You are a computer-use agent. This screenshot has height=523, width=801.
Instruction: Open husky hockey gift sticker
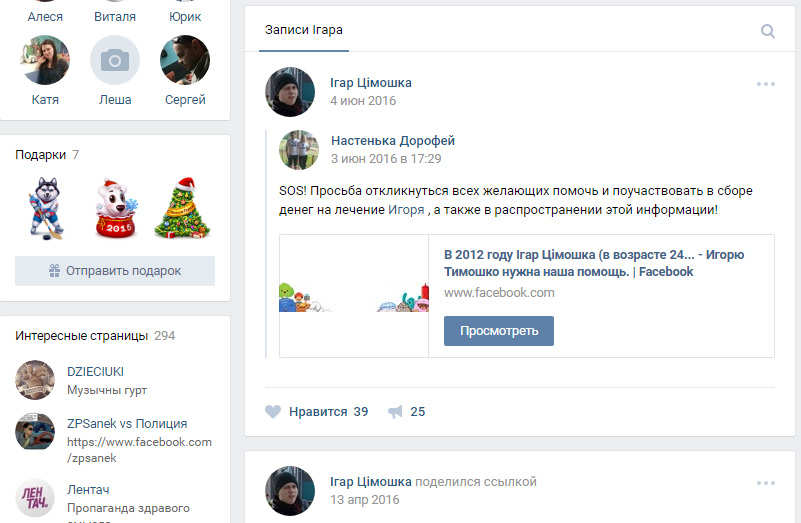click(46, 208)
